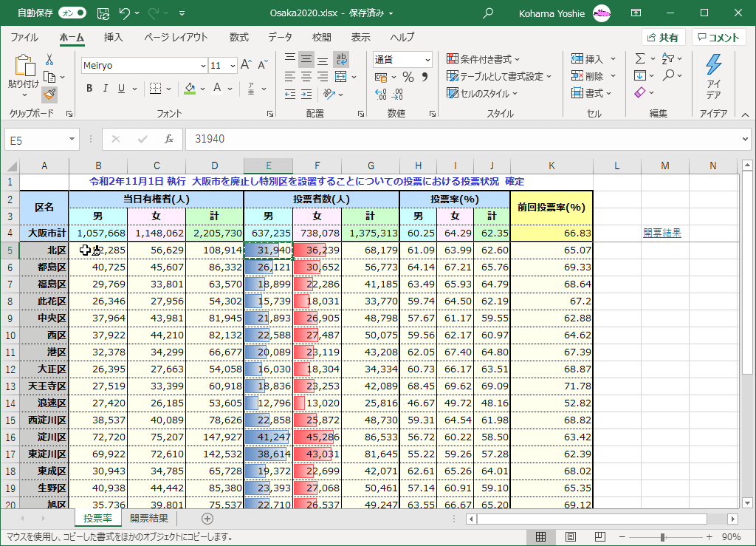Click the 共有 share button
Image resolution: width=756 pixels, height=546 pixels.
point(663,38)
